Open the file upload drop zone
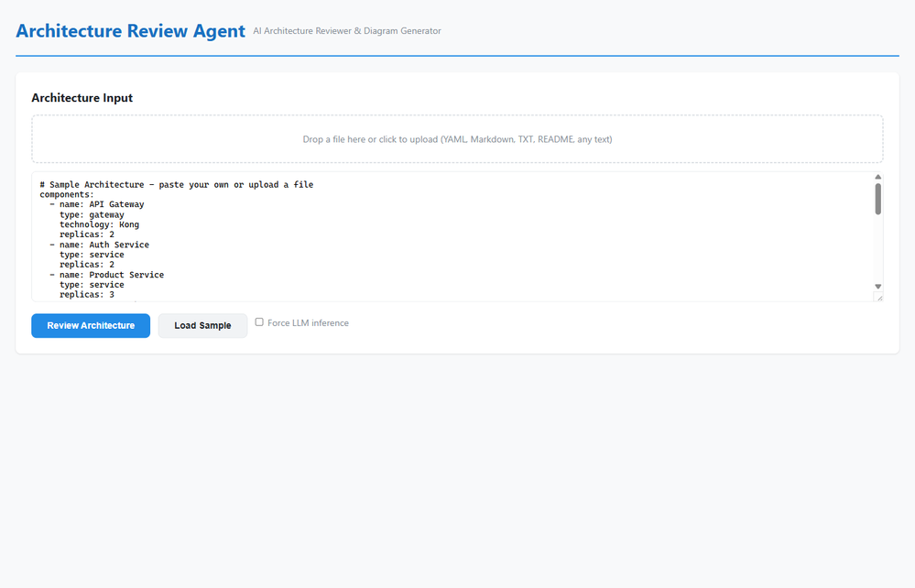 point(457,139)
